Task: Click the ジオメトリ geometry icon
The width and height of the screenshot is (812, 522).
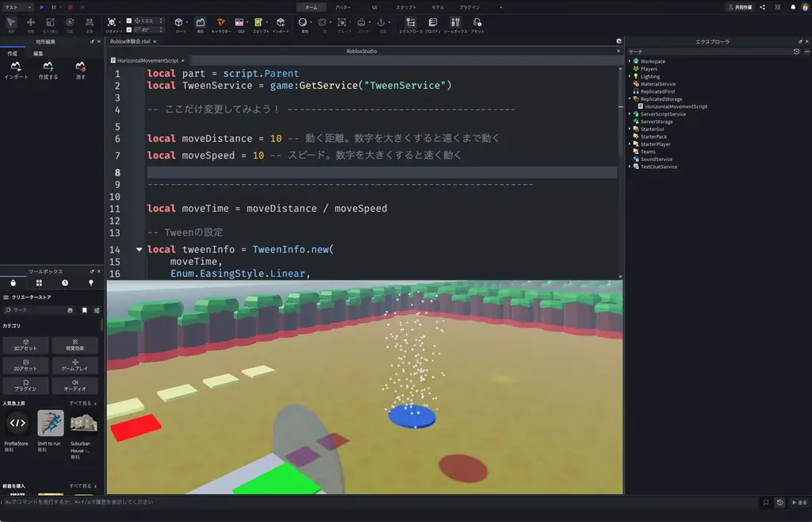Action: click(x=112, y=23)
